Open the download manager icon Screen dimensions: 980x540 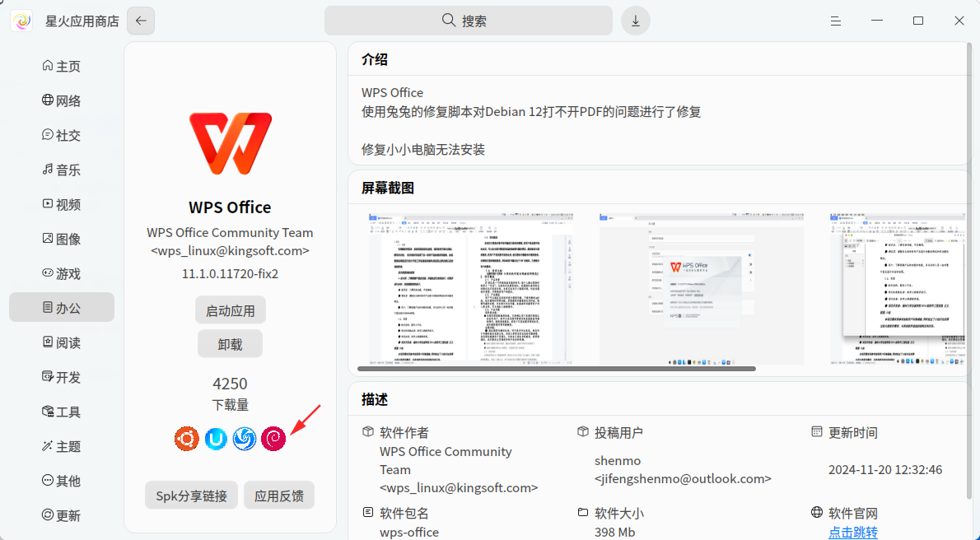click(x=636, y=21)
